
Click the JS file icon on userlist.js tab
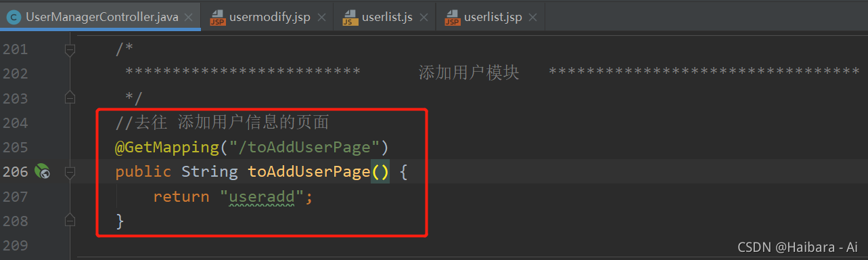(x=350, y=17)
